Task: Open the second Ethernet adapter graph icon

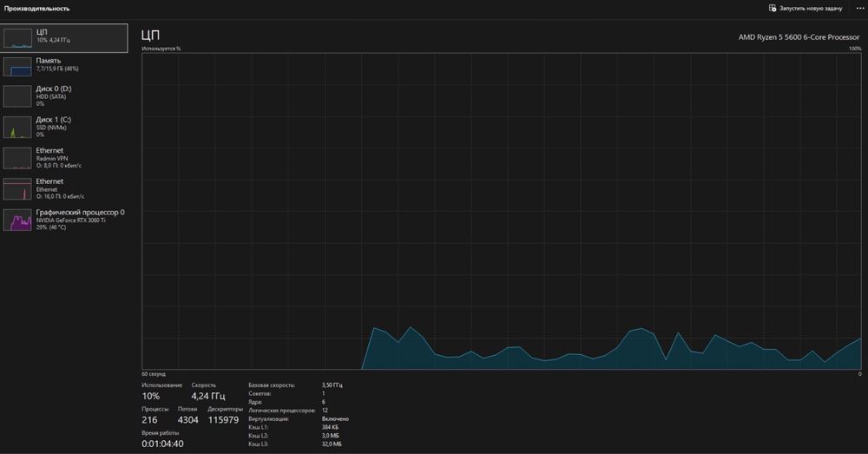Action: coord(17,189)
